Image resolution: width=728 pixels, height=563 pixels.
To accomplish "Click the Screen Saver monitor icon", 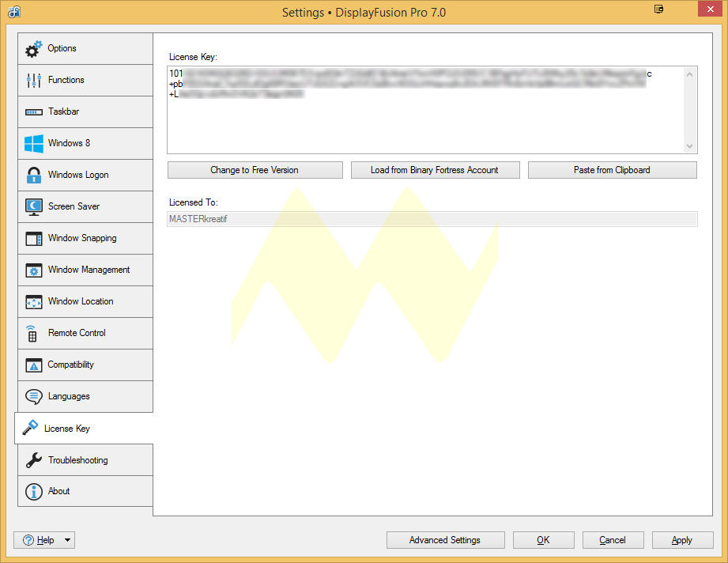I will click(x=34, y=206).
